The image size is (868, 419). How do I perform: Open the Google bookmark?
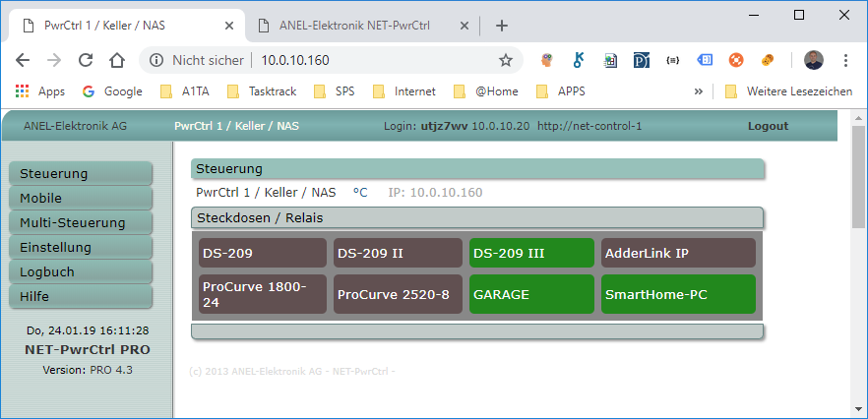112,91
